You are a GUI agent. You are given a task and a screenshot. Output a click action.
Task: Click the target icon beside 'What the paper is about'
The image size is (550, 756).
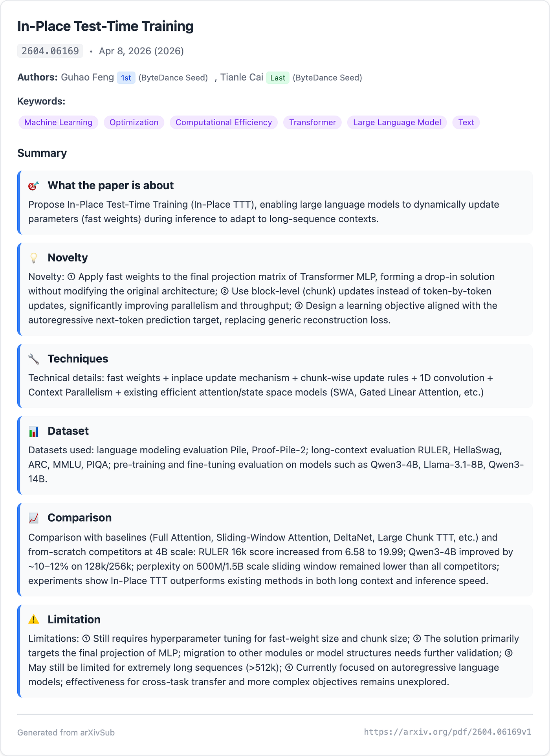[x=34, y=186]
